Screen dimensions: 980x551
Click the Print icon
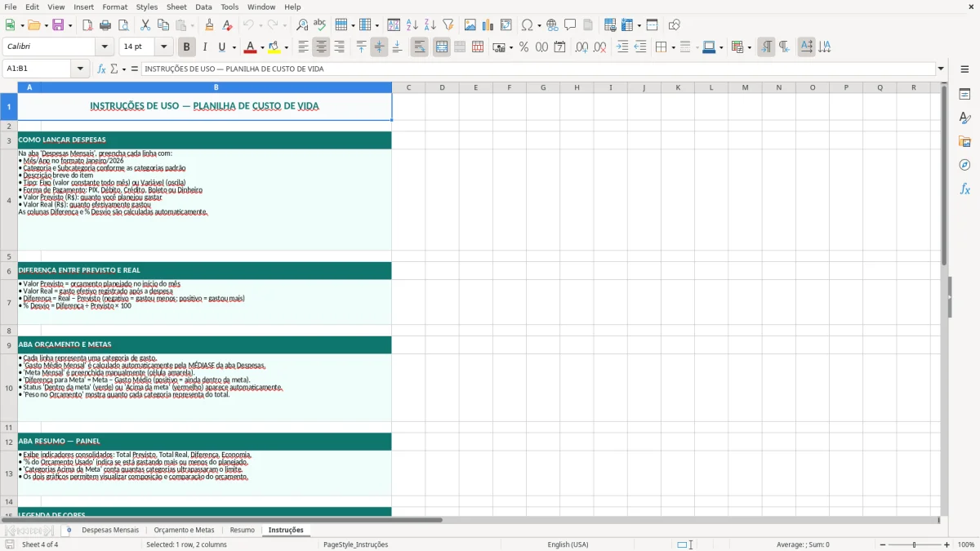pyautogui.click(x=105, y=25)
